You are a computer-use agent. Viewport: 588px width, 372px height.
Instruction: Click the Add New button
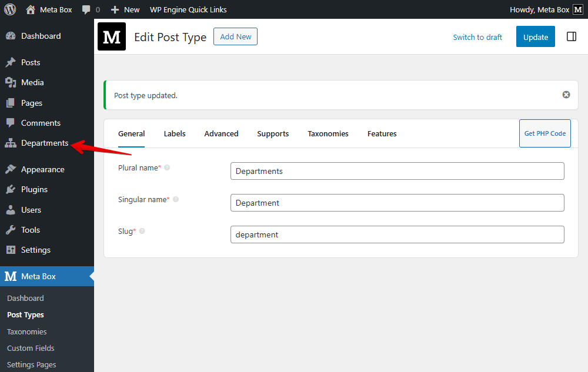pos(235,36)
